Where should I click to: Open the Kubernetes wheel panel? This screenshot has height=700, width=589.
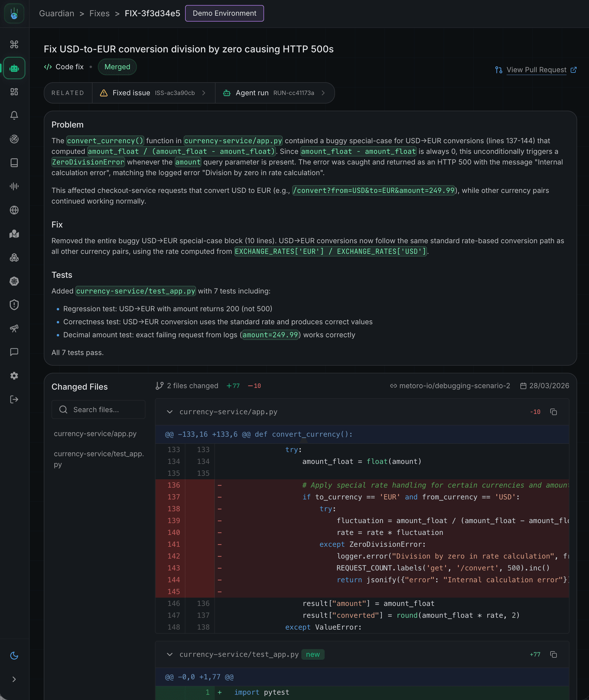click(14, 281)
